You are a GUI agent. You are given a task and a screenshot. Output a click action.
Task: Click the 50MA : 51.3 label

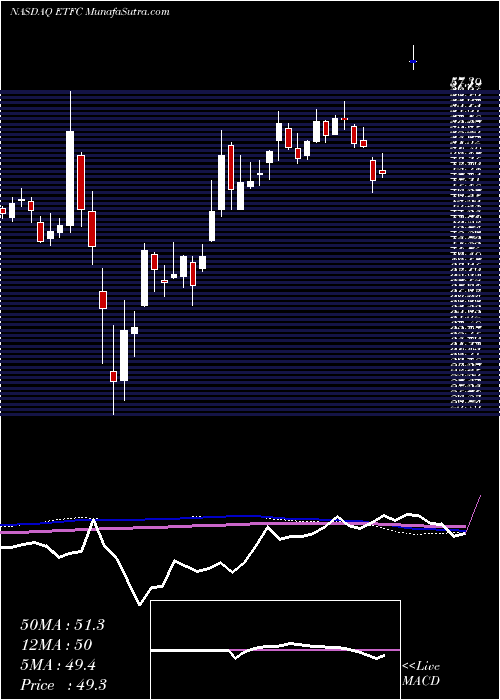(x=62, y=625)
